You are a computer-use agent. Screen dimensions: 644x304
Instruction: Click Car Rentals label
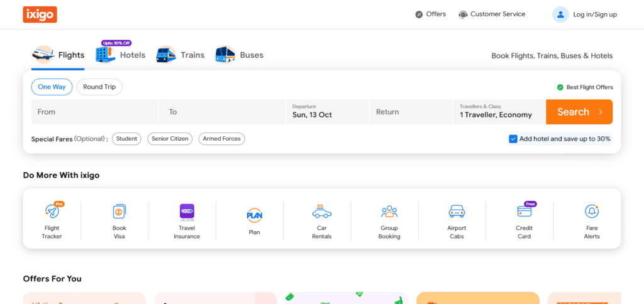pyautogui.click(x=321, y=232)
